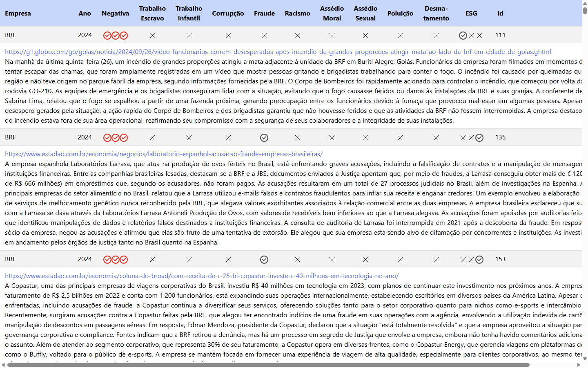Click the scroll down arrow

[585, 359]
